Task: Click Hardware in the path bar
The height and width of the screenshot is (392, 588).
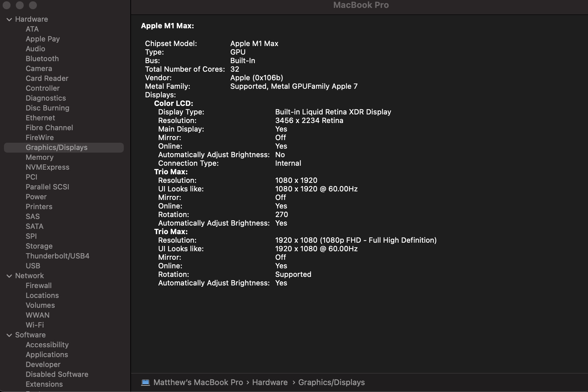Action: (x=270, y=382)
